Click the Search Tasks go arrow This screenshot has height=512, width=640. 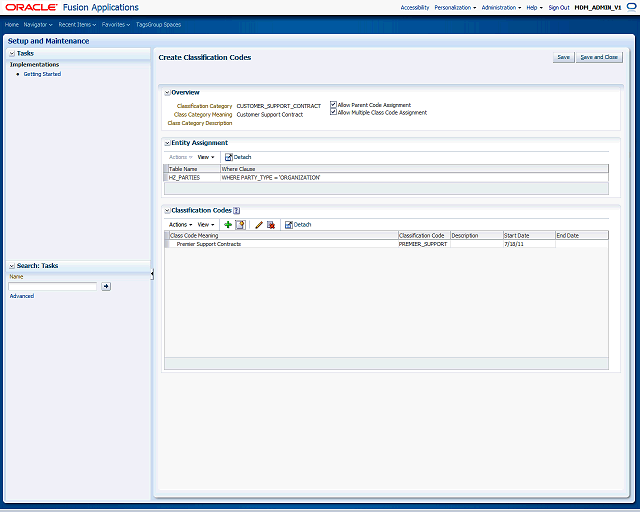tap(106, 286)
